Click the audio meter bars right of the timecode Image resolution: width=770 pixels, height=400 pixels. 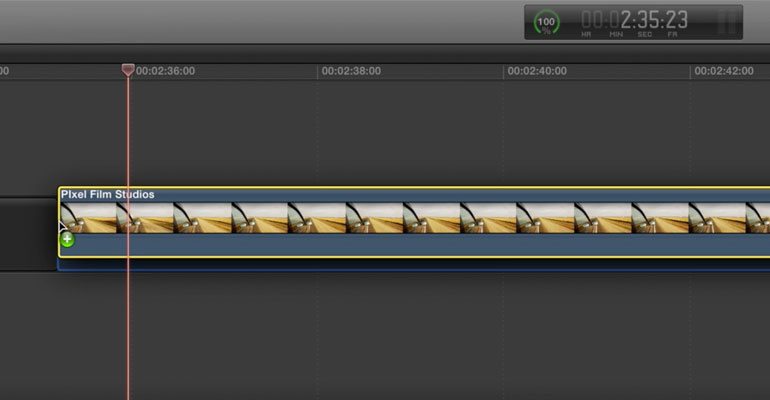(x=726, y=22)
